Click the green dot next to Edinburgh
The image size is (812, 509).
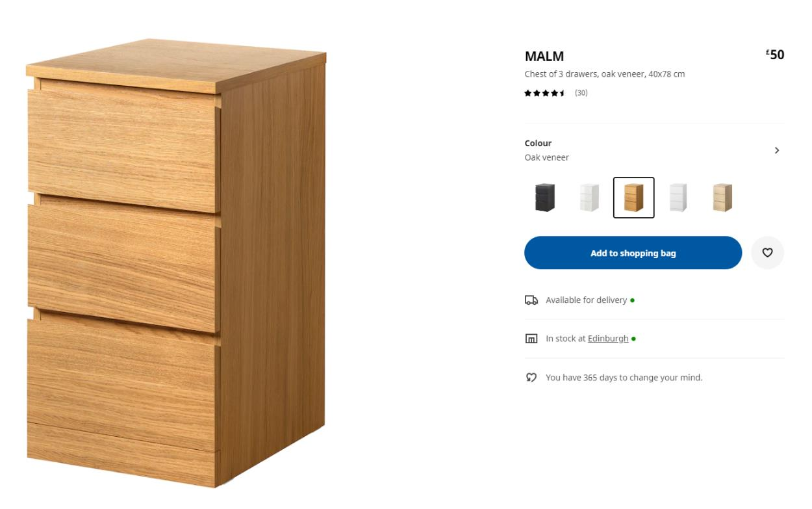coord(633,339)
